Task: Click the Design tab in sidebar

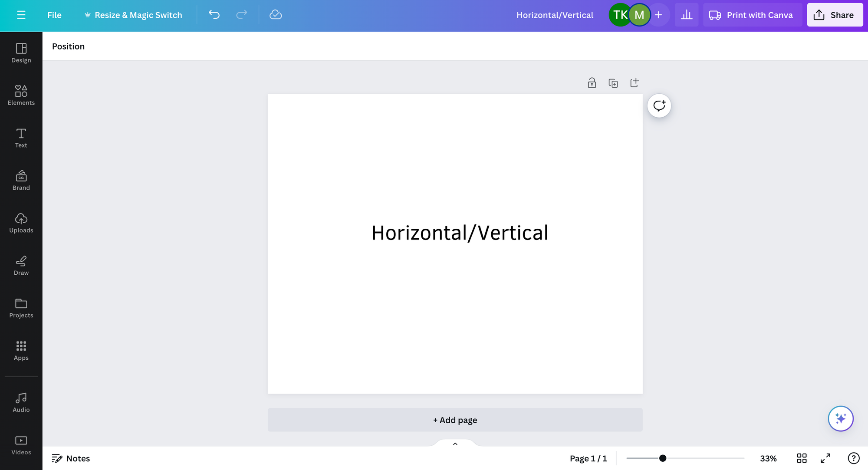Action: point(21,53)
